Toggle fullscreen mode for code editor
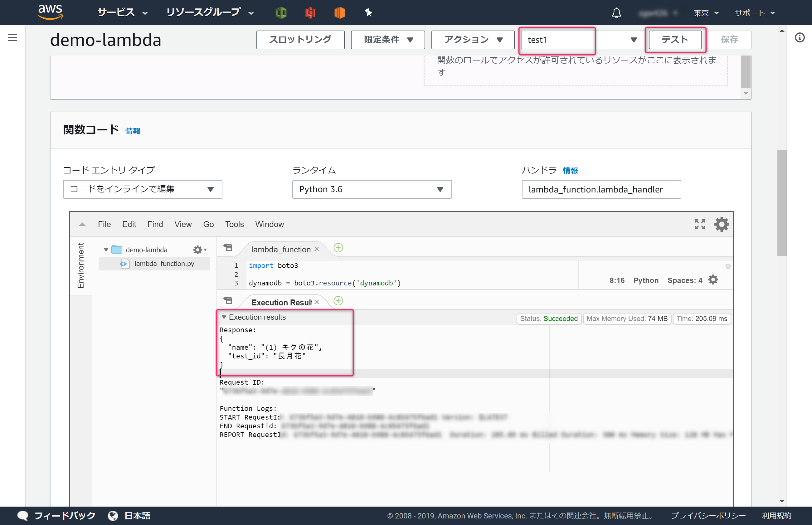The image size is (812, 525). (x=699, y=224)
